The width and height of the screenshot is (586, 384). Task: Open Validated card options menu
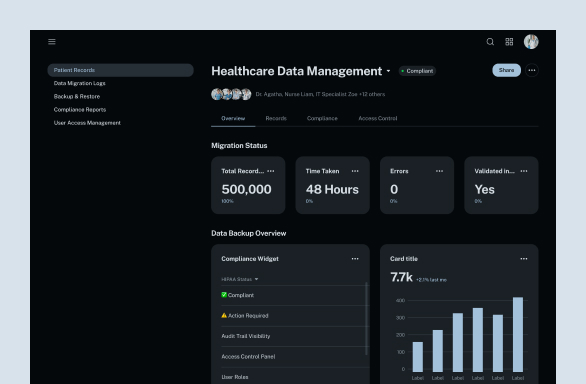[x=524, y=171]
